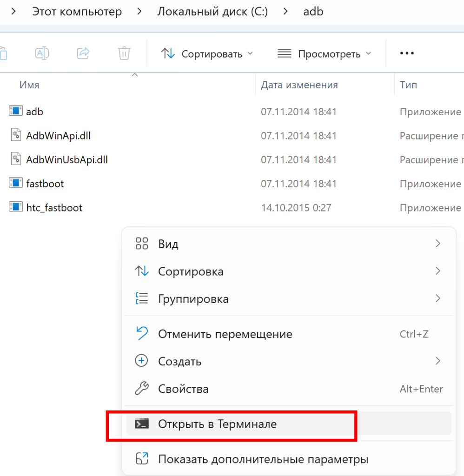Click the AdbWinUsbApi.dll file icon
464x476 pixels.
point(16,159)
